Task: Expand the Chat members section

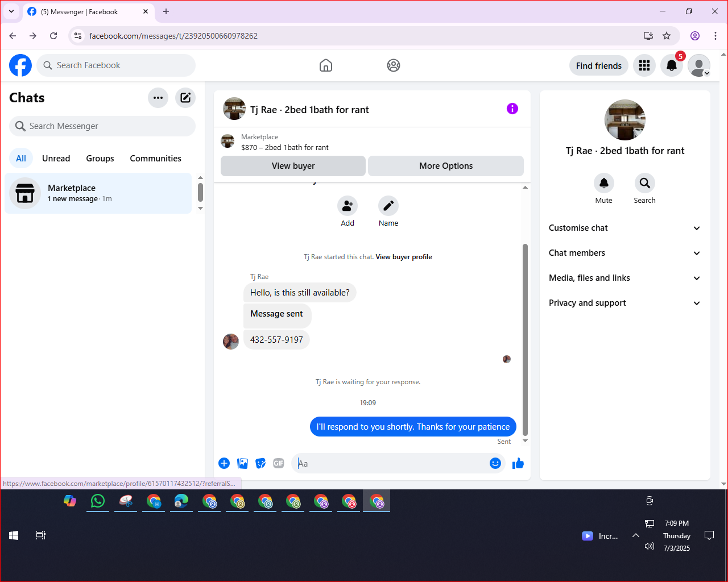Action: pos(625,253)
